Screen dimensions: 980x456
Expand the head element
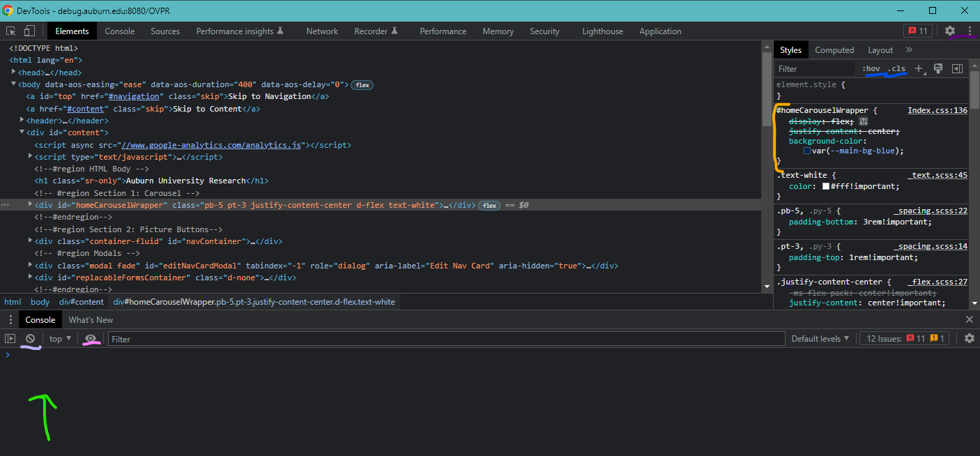(14, 72)
